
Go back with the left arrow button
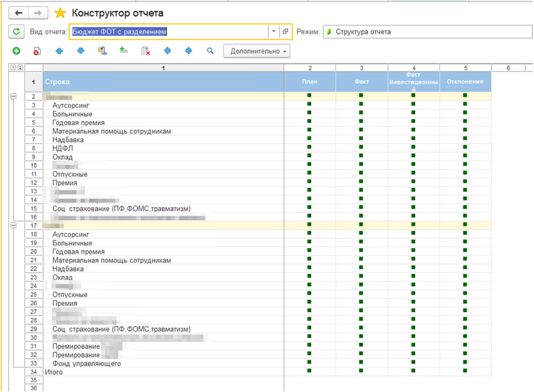click(x=19, y=13)
